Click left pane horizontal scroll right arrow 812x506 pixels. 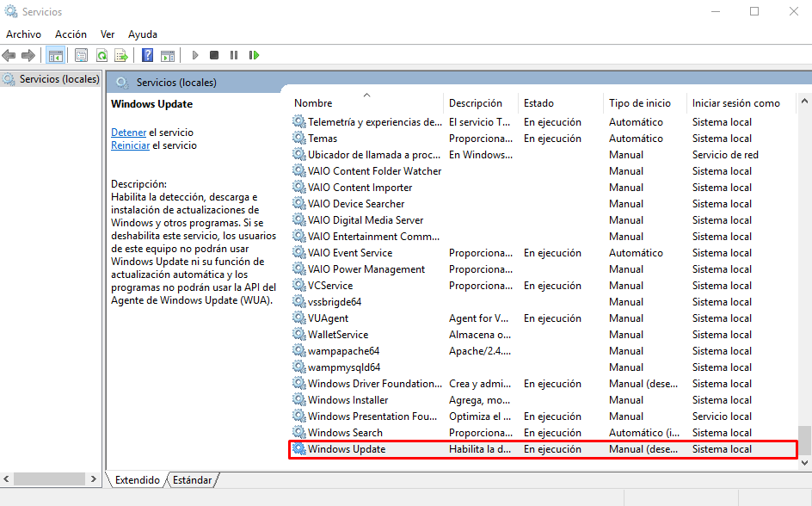point(94,479)
